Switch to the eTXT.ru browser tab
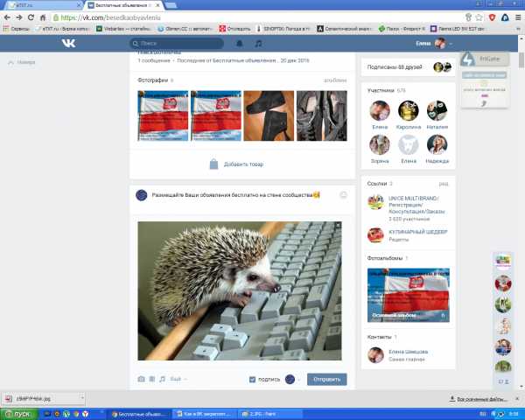 [44, 5]
